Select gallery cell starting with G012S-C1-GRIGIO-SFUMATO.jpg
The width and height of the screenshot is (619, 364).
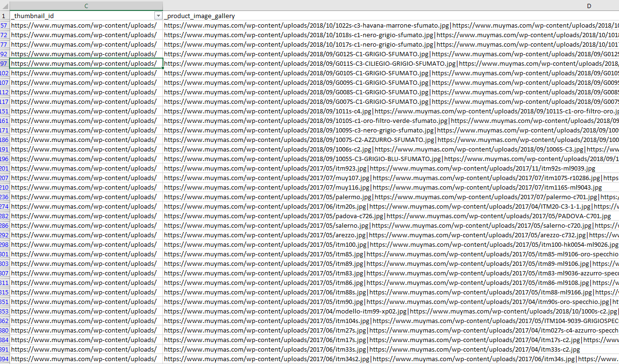(391, 54)
